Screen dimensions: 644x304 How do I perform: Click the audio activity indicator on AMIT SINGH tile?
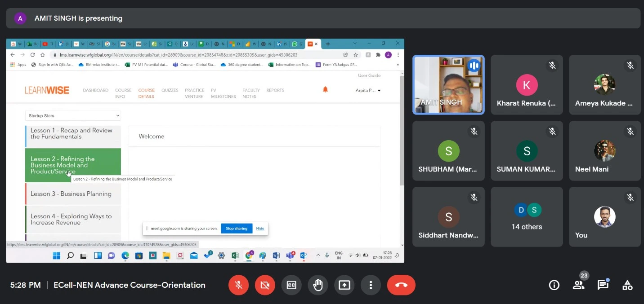[x=473, y=66]
